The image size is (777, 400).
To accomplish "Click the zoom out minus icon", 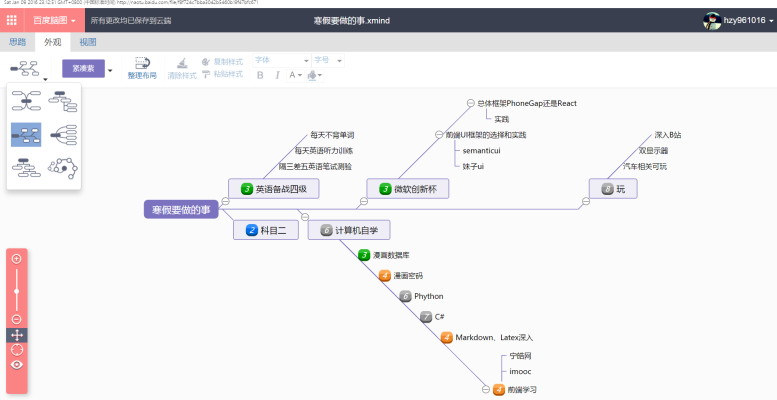I will pos(17,319).
